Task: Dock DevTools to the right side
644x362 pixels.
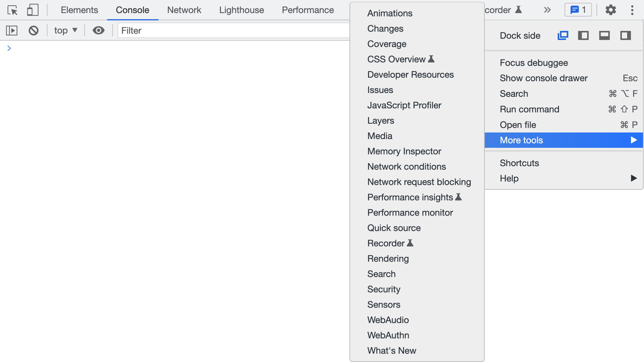Action: point(625,35)
